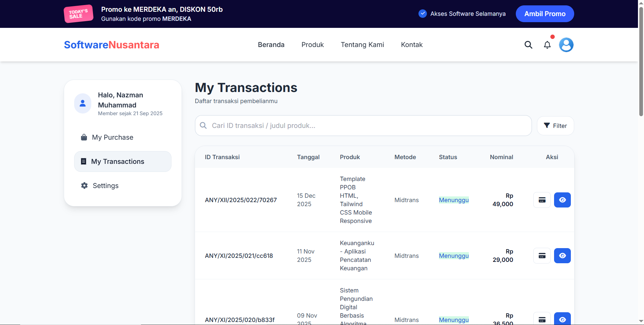
Task: Click the SoftwareNusantara logo
Action: pyautogui.click(x=111, y=45)
